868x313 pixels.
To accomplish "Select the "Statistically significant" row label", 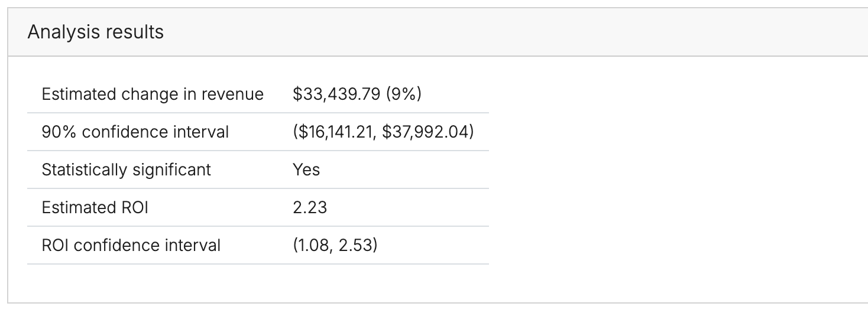I will pyautogui.click(x=126, y=169).
